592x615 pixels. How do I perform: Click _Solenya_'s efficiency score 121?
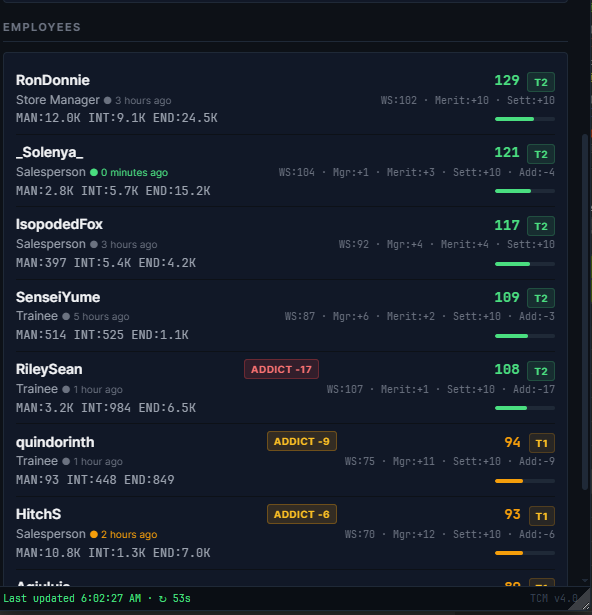point(506,152)
